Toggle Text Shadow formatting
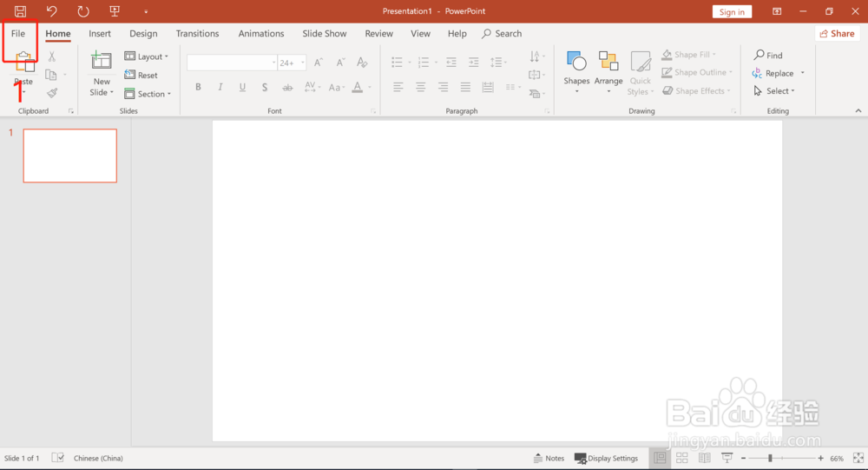Image resolution: width=868 pixels, height=470 pixels. pyautogui.click(x=265, y=87)
